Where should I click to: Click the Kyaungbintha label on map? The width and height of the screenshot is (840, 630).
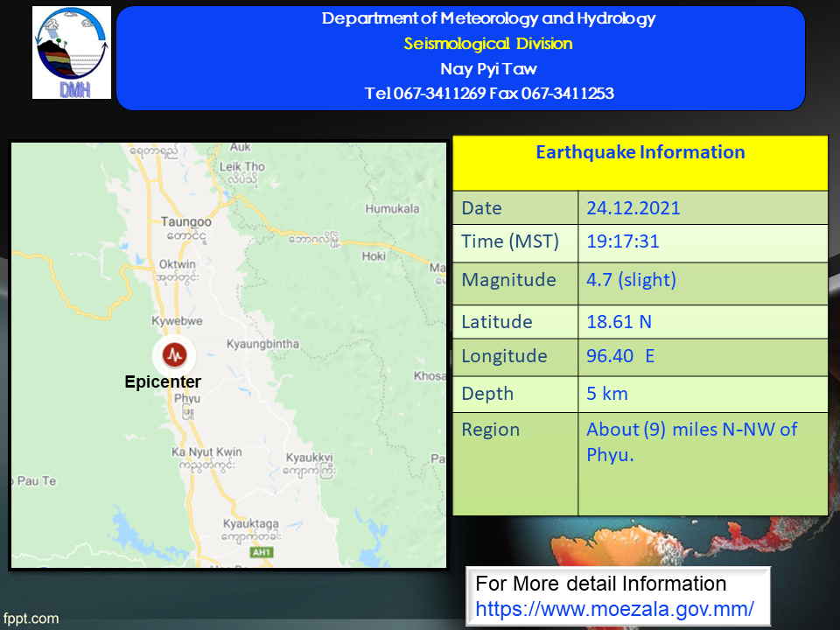[x=262, y=344]
